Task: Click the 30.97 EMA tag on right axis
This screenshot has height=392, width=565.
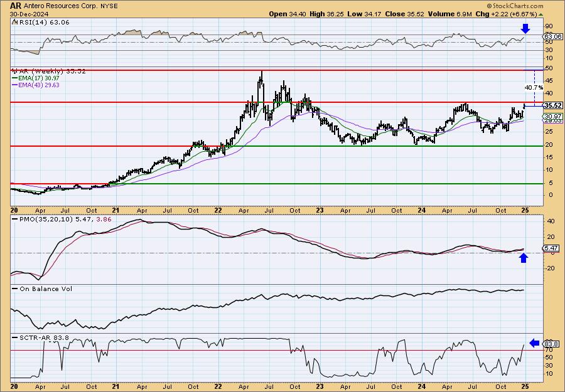Action: coord(553,116)
